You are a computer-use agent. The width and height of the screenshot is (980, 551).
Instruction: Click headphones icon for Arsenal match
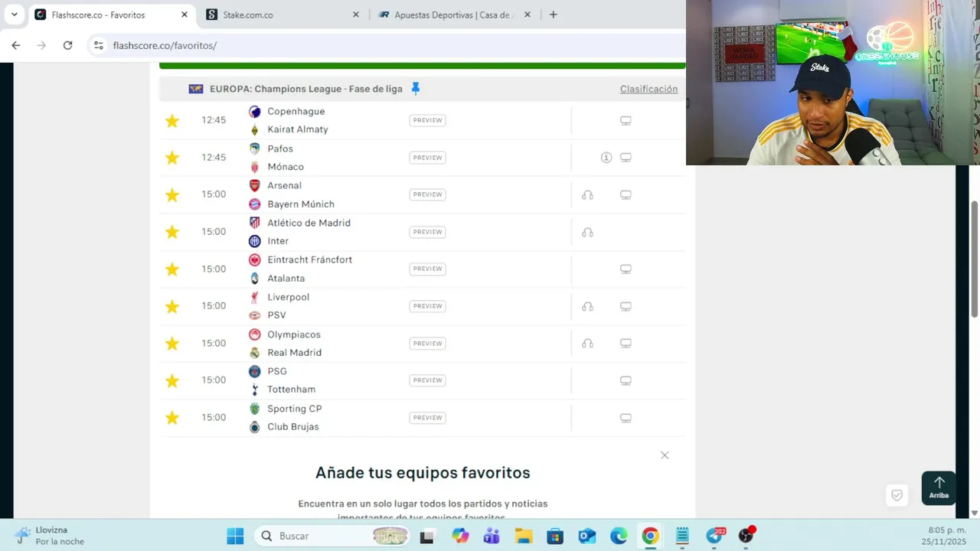click(587, 195)
